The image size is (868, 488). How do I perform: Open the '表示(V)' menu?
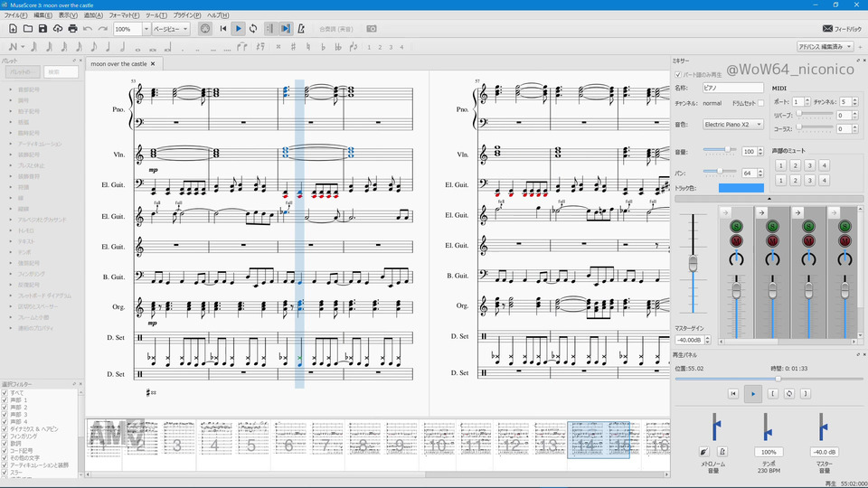(68, 15)
